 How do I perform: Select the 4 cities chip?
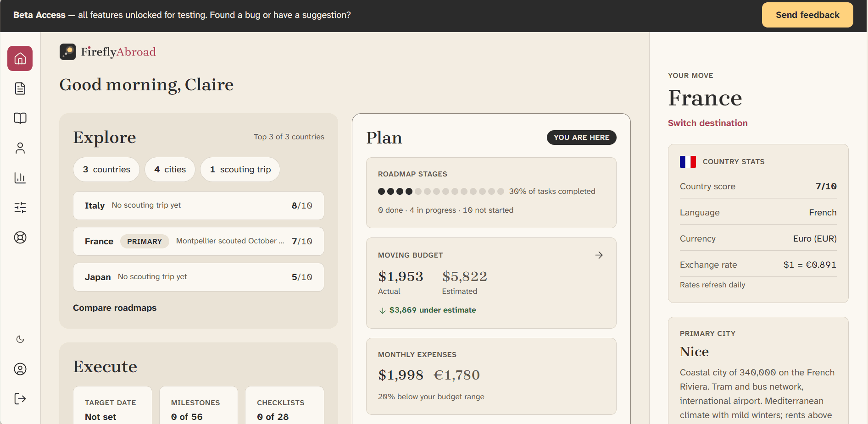coord(170,170)
